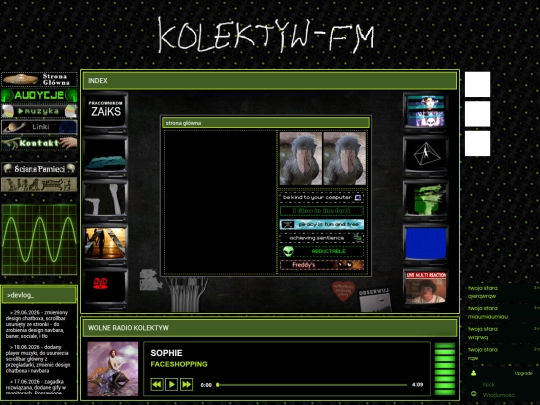540x405 pixels.
Task: Click the second white square box
Action: [477, 114]
